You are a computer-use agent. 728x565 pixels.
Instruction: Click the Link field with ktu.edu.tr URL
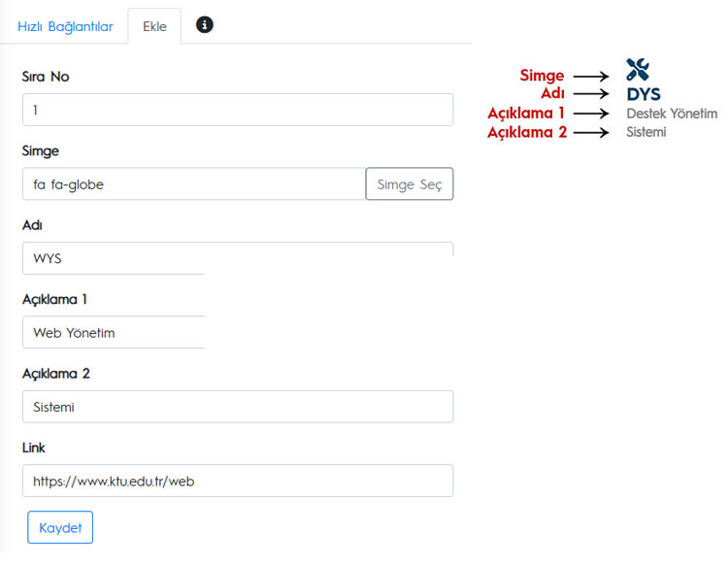tap(238, 481)
